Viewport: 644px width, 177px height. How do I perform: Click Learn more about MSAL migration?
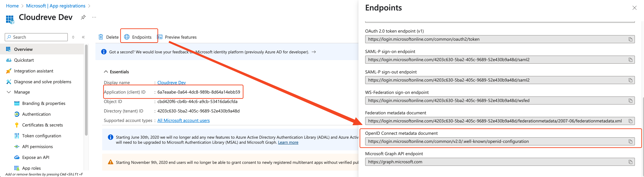(x=288, y=142)
